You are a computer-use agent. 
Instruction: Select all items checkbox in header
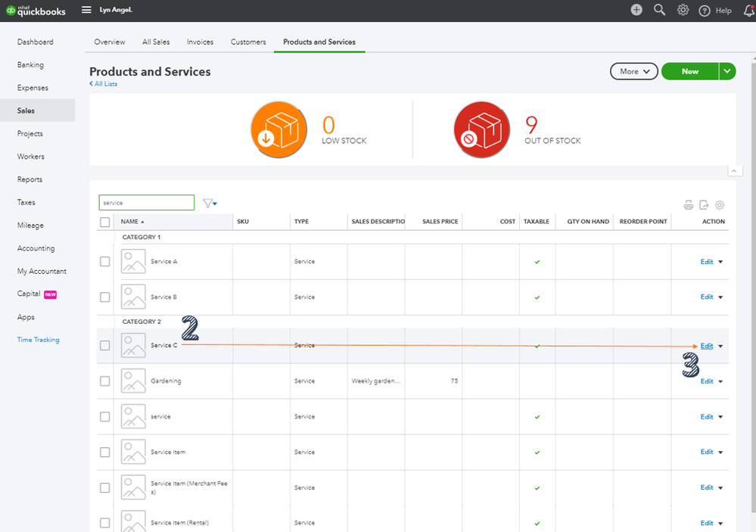click(104, 222)
